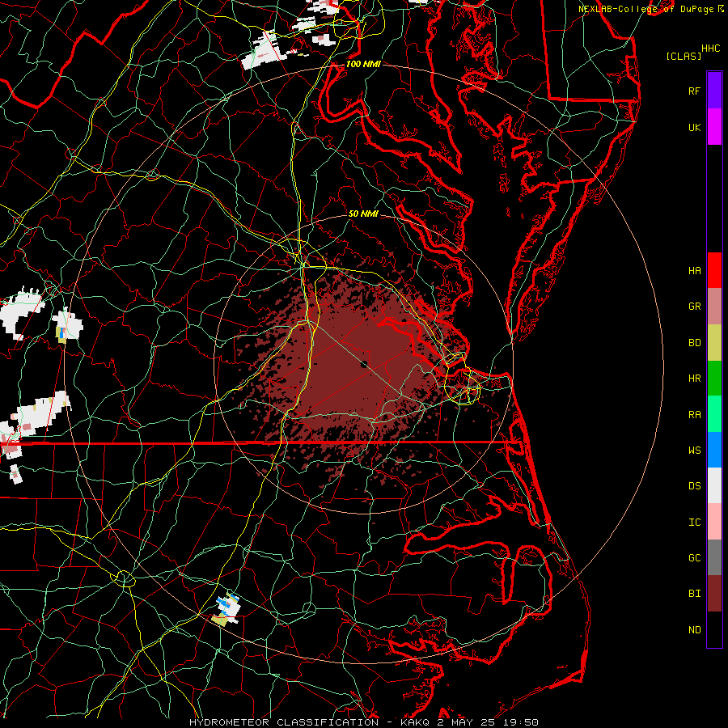Select the BD yellow legend block
Viewport: 728px width, 728px height.
714,343
